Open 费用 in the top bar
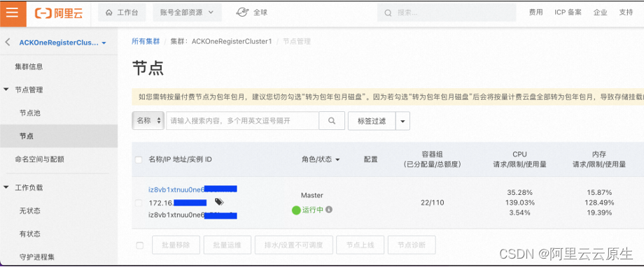 (535, 13)
